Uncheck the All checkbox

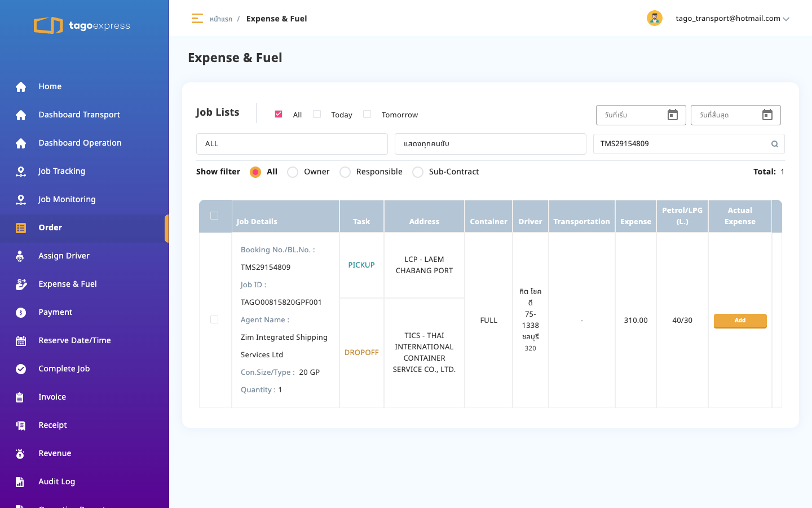(279, 114)
